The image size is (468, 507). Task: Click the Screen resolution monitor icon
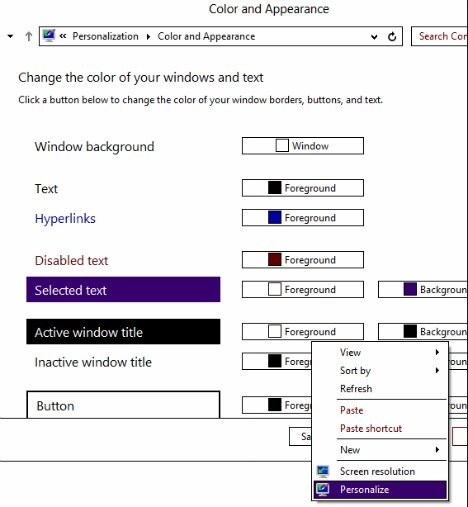(x=322, y=471)
